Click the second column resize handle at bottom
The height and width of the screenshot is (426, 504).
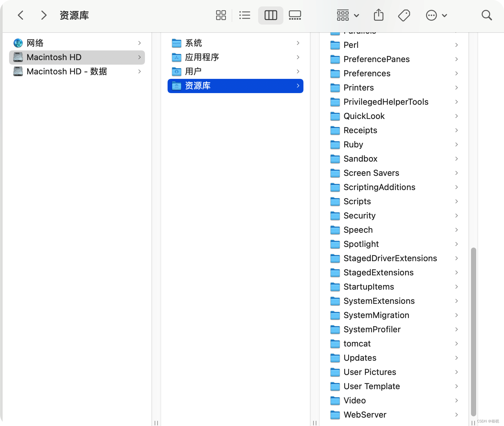click(315, 423)
